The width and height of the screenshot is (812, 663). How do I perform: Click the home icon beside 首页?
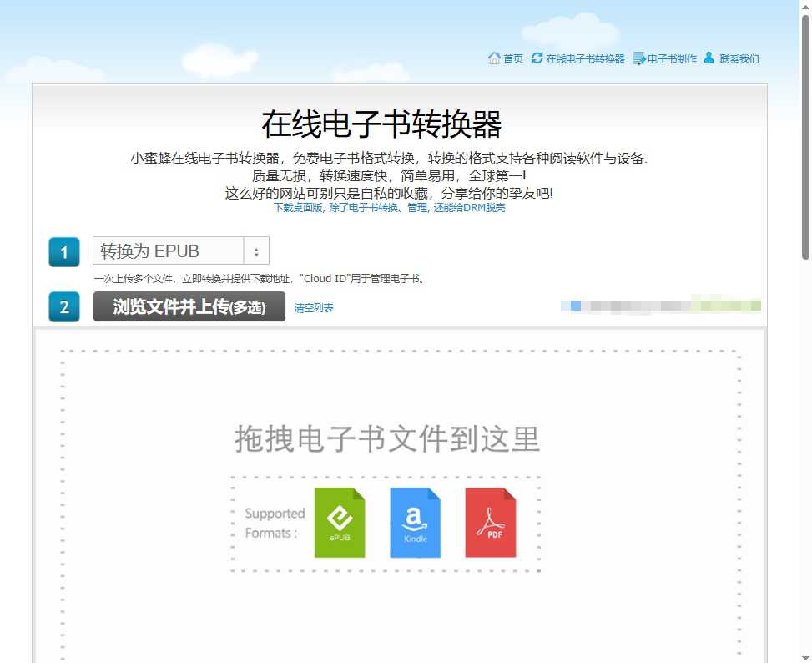(x=494, y=58)
